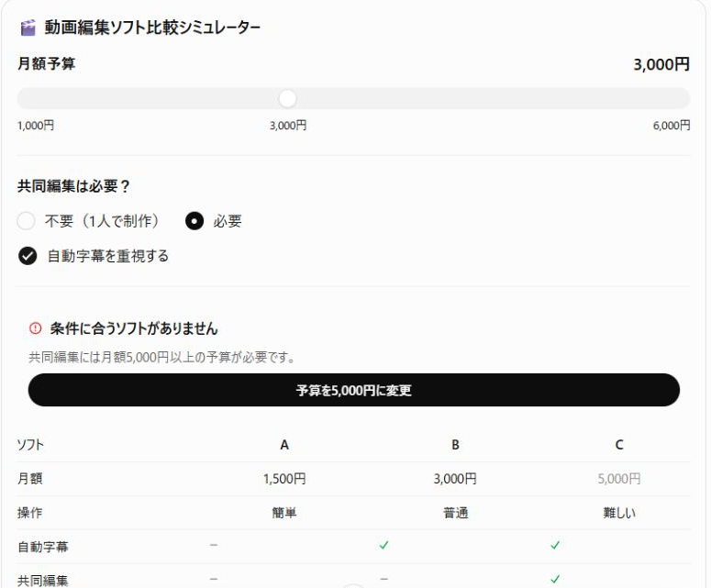Click the red warning icon in alert

point(36,328)
